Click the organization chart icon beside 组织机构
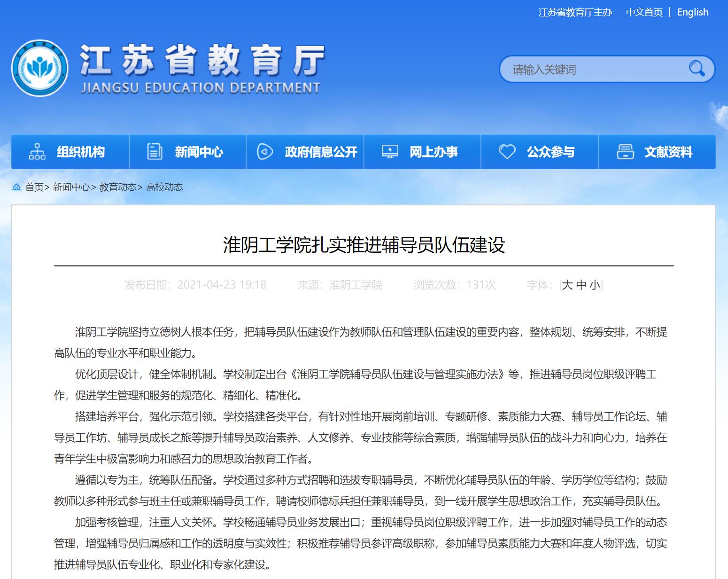This screenshot has height=579, width=728. (37, 152)
